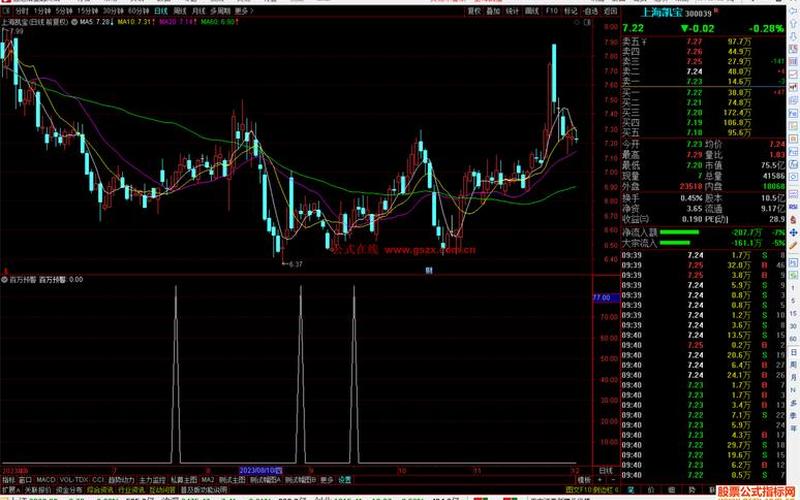This screenshot has width=800, height=500.
Task: Toggle the 自选 watchlist button
Action: point(589,9)
